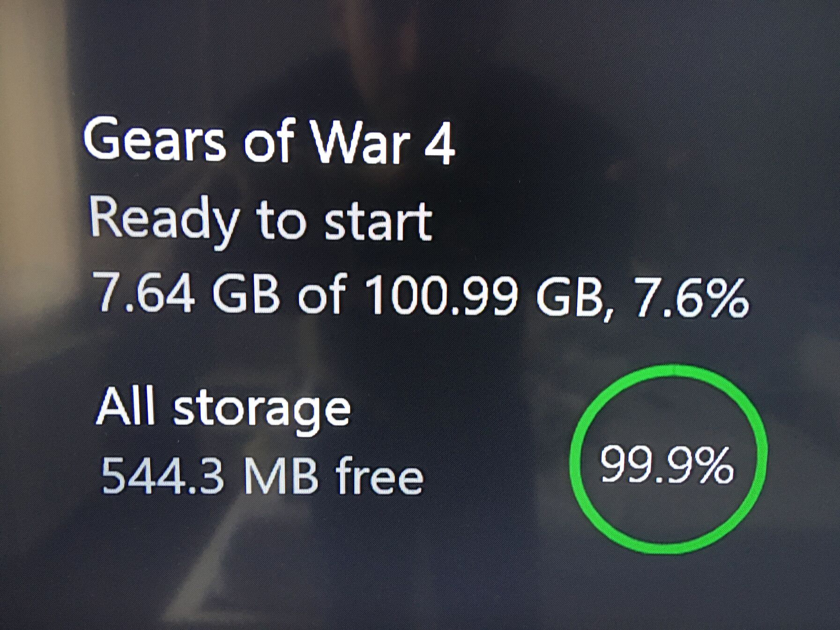Click the 544.3 free space number
Screen dimensions: 840x630
click(x=162, y=476)
